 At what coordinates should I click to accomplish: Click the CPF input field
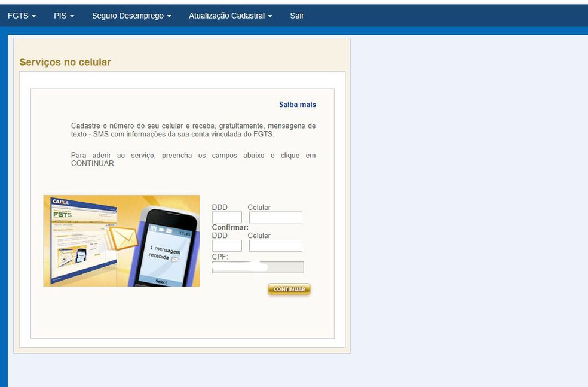(x=258, y=267)
